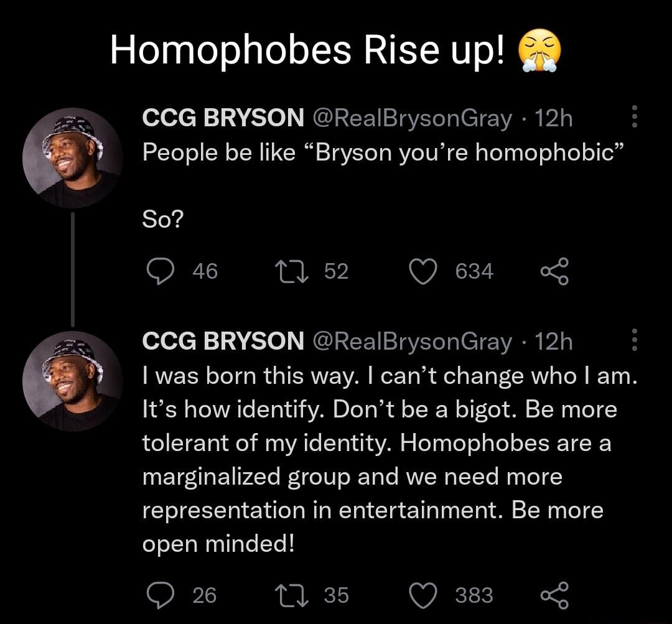Click the thread connector line between tweets
This screenshot has height=624, width=672.
(x=73, y=270)
